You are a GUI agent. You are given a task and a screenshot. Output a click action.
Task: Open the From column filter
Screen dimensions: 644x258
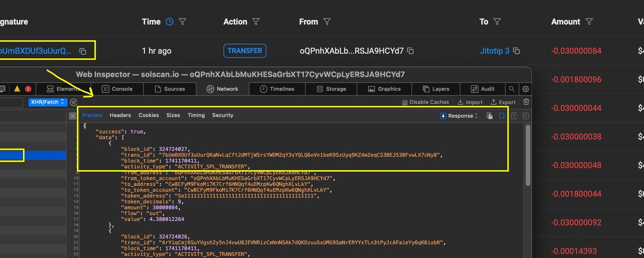pos(327,22)
